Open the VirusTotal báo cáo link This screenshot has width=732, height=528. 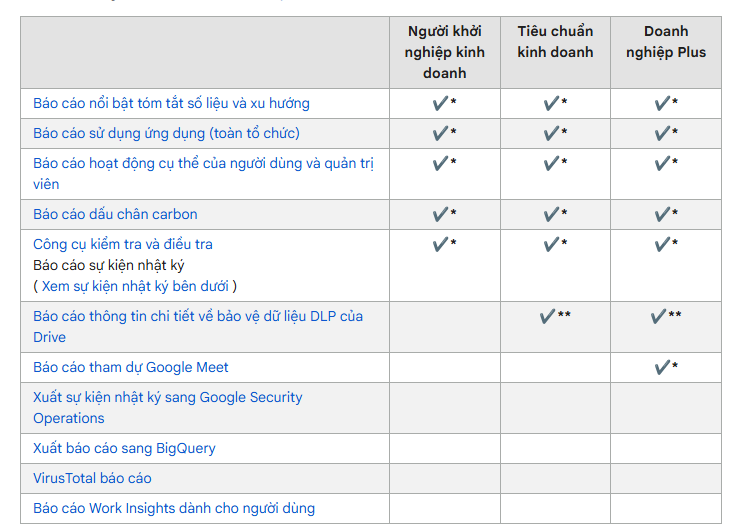(x=92, y=478)
